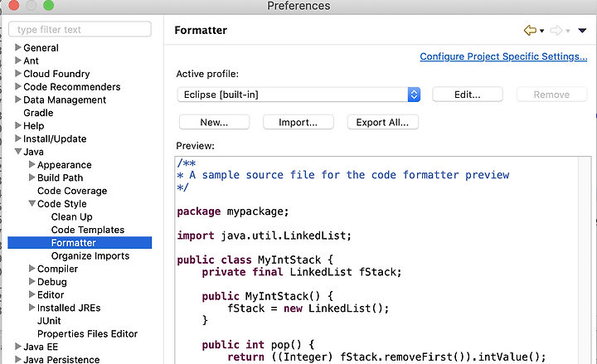Click the New... profile button

(215, 122)
